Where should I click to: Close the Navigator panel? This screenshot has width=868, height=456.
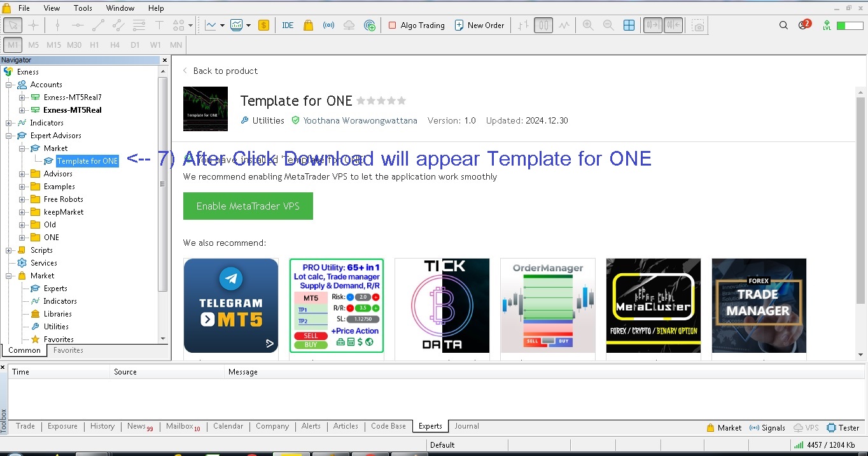tap(165, 60)
